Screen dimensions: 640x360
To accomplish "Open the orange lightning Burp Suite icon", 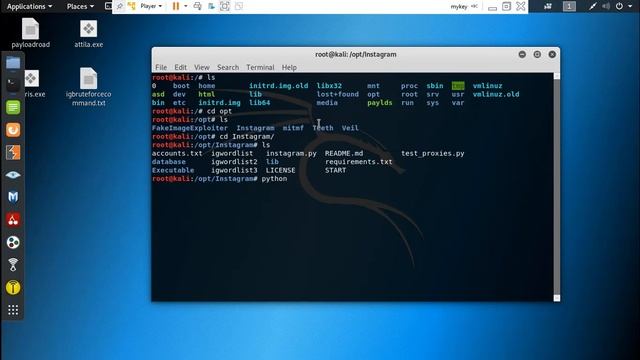I will 13,153.
